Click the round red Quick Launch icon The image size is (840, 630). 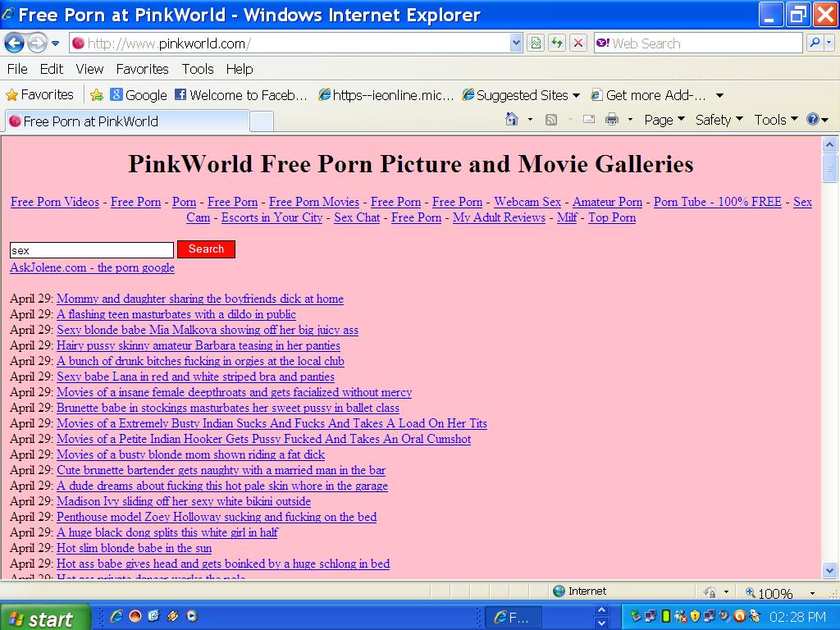pyautogui.click(x=135, y=616)
